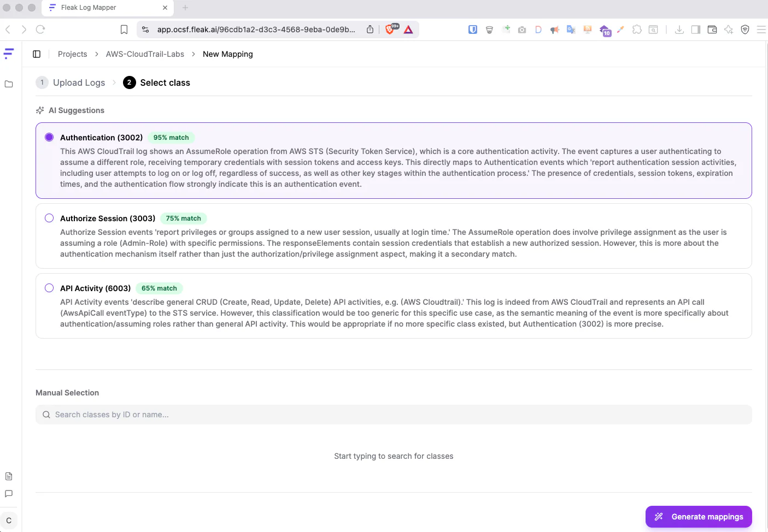Toggle the browser sidebar panel button
Screen dimensions: 768x532
pos(696,29)
